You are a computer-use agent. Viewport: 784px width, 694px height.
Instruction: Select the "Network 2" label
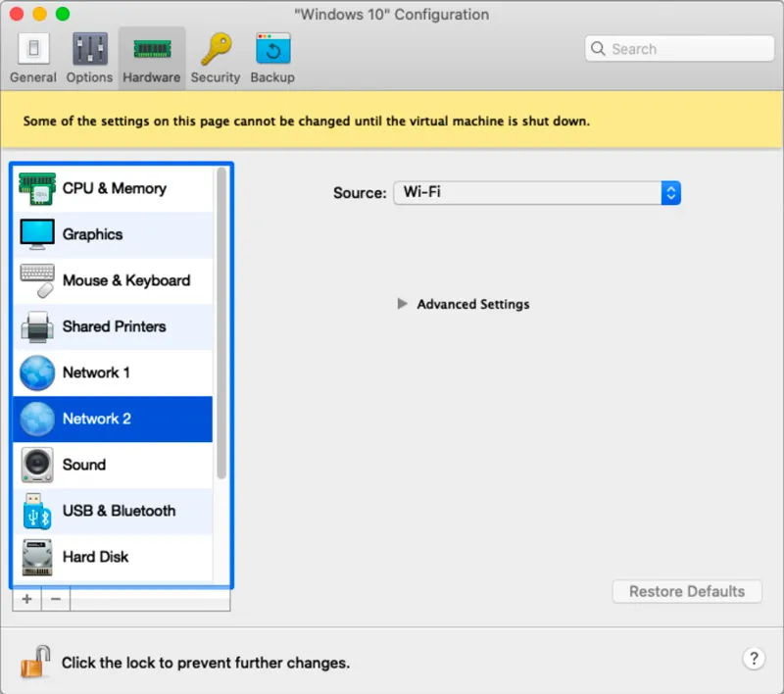click(x=96, y=419)
